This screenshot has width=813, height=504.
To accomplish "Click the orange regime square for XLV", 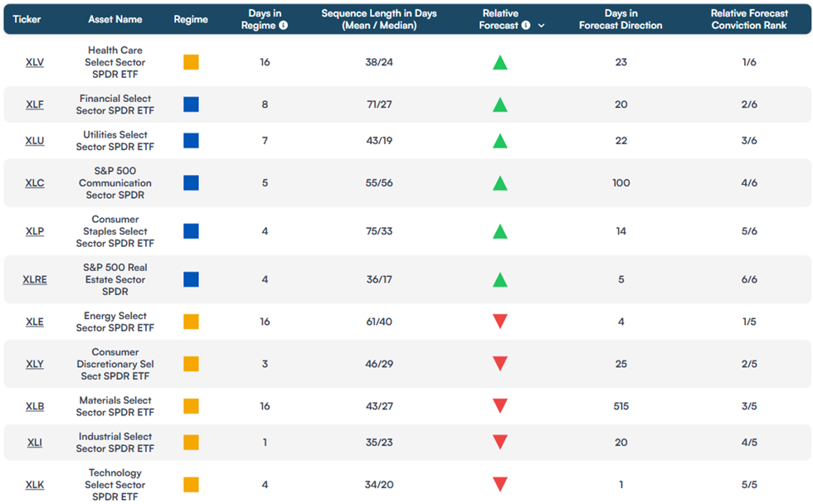I will point(191,62).
